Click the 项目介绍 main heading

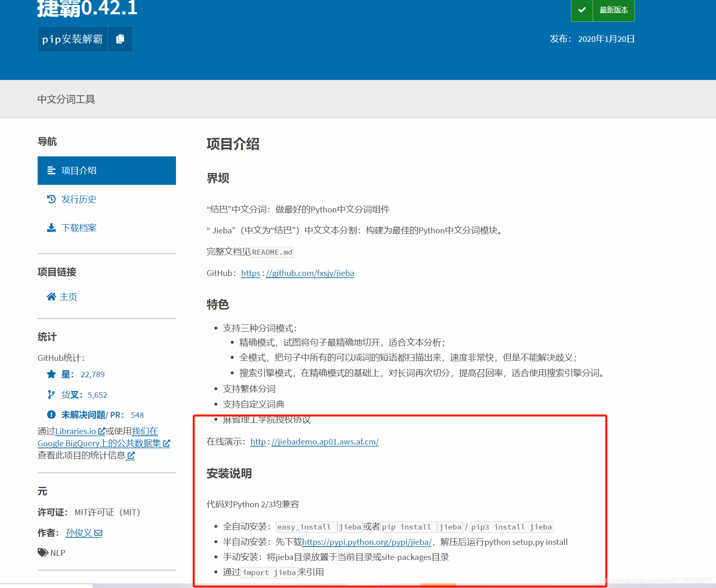(x=233, y=144)
